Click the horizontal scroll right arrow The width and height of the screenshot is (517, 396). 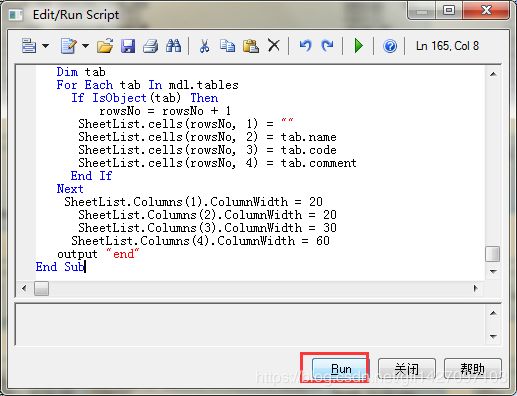pyautogui.click(x=476, y=288)
